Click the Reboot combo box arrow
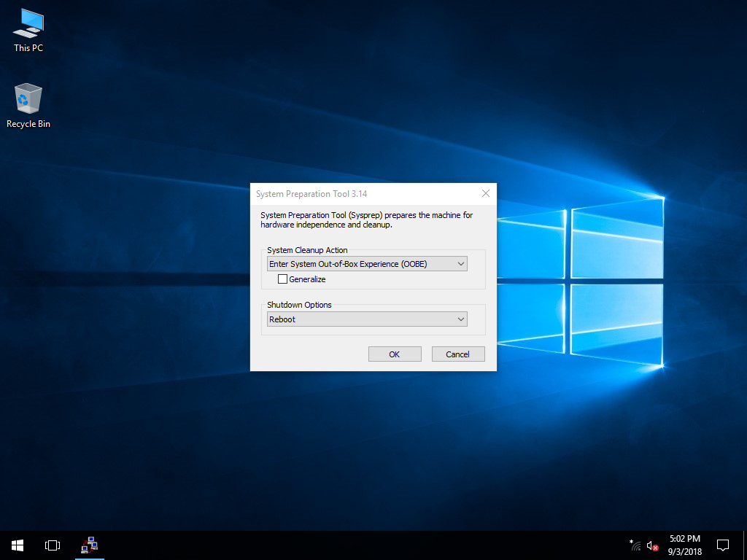 pyautogui.click(x=460, y=319)
